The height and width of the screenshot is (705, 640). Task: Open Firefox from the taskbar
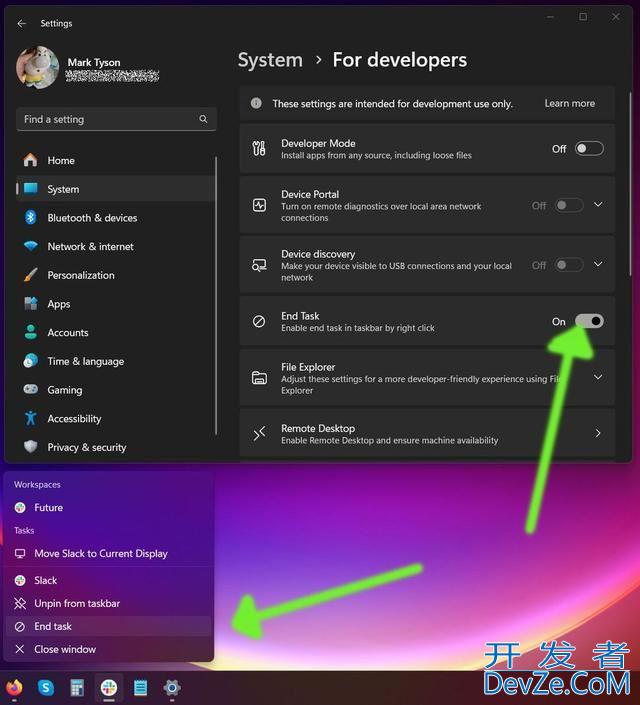[14, 687]
